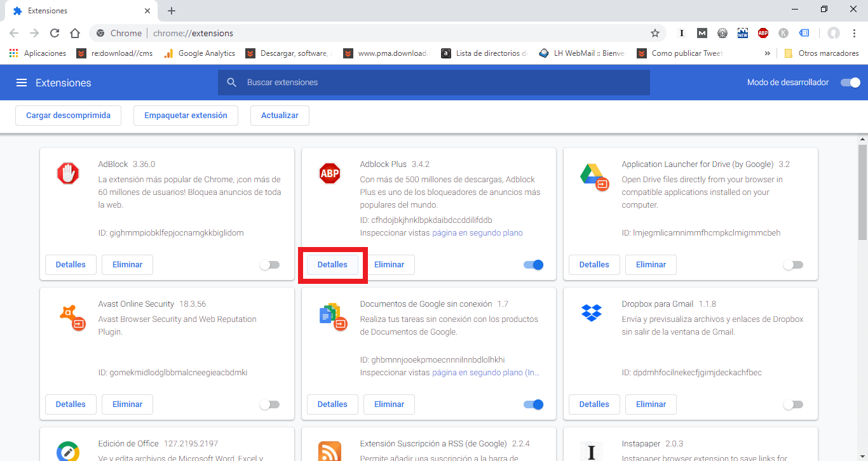Expand the hidden bookmarks overflow chevron

click(x=768, y=53)
